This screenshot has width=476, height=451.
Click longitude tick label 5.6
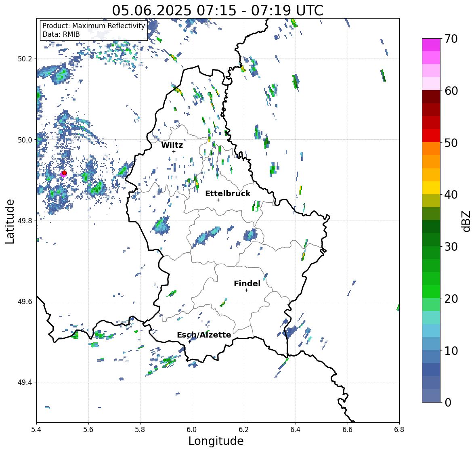(88, 430)
